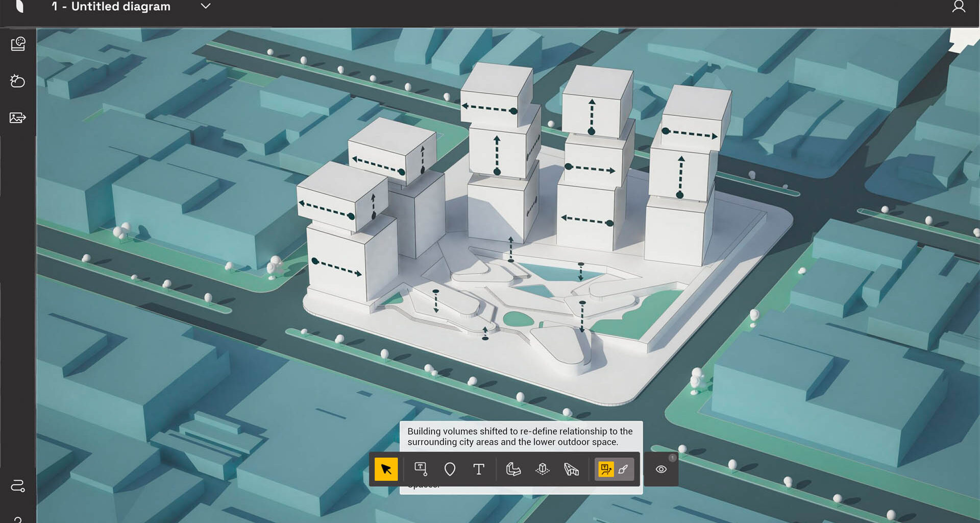Choose the 3D box volume tool

coord(543,469)
